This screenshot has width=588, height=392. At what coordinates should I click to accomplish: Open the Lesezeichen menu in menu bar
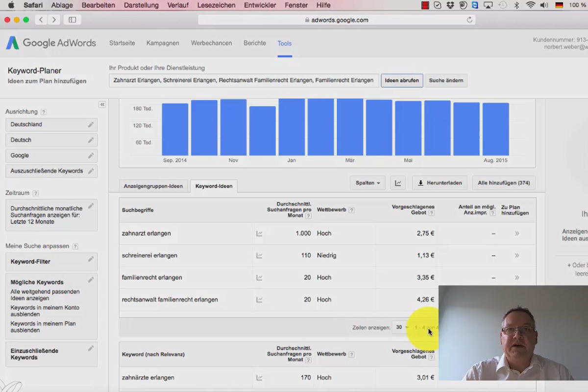click(x=213, y=5)
